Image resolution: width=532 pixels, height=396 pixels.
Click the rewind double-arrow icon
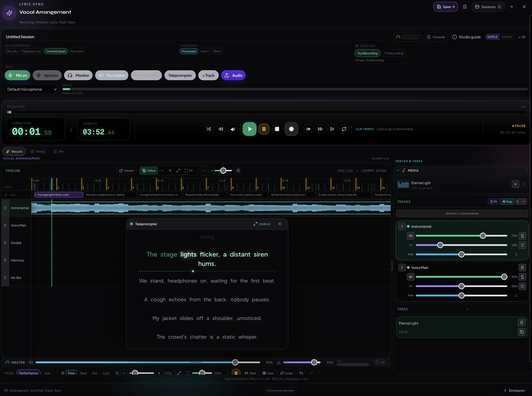coord(220,129)
